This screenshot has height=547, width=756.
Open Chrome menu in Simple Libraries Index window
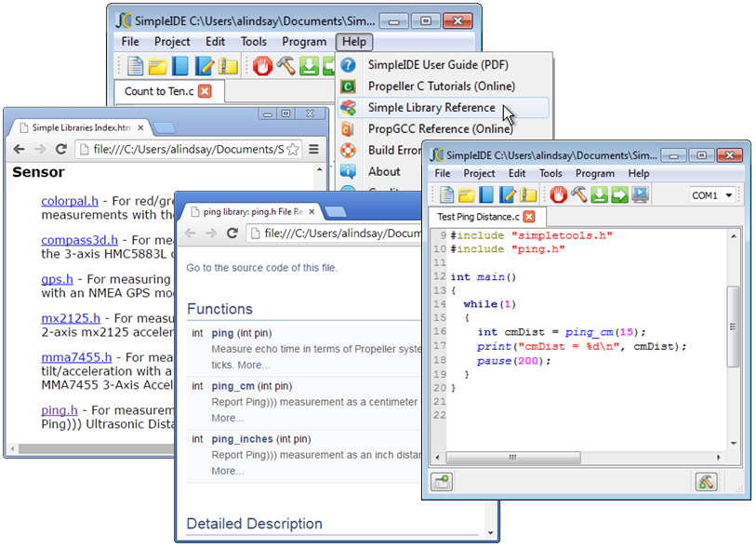click(314, 149)
